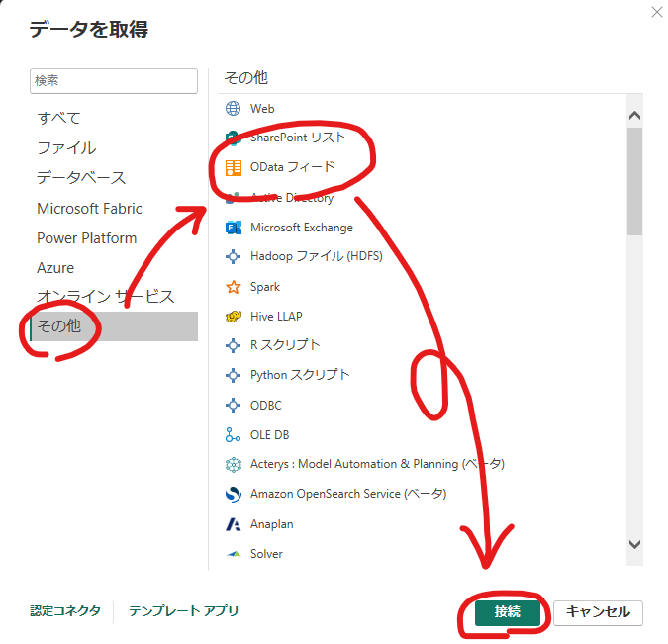Click the connector list scrollbar thumb
The height and width of the screenshot is (644, 668).
coord(634,181)
